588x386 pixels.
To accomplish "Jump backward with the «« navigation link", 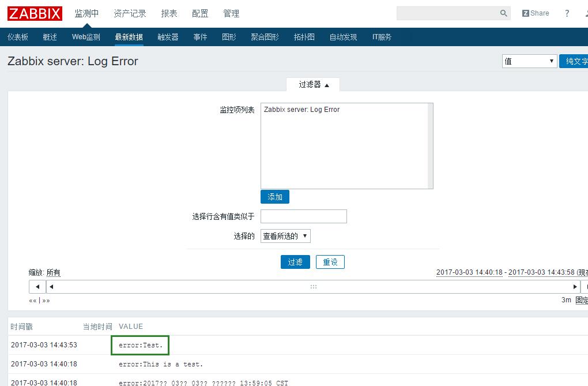I will [x=33, y=301].
